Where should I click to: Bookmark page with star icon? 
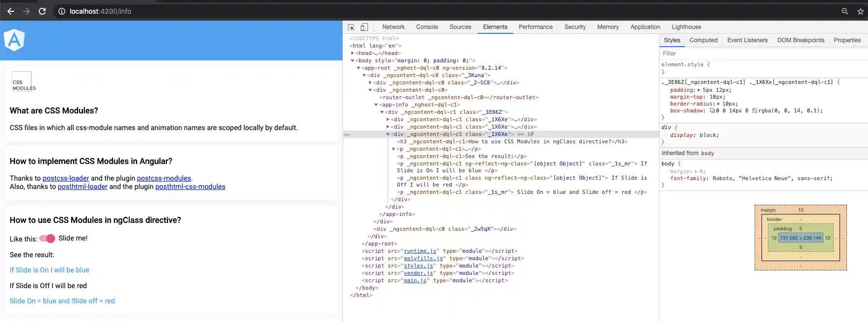[860, 11]
